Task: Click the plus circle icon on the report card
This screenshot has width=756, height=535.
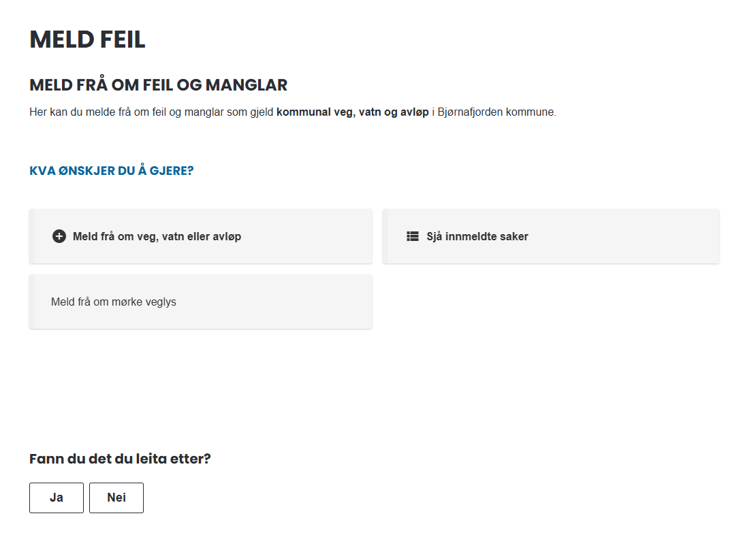Action: point(59,237)
